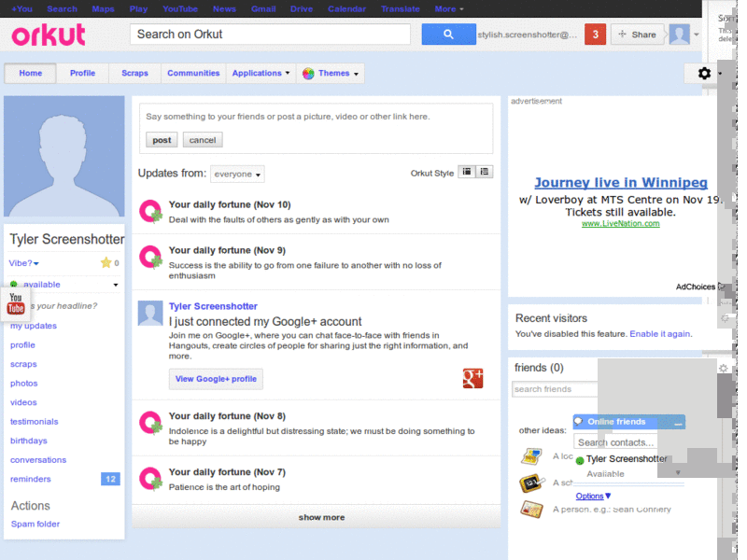The height and width of the screenshot is (560, 747).
Task: Open the red notifications counter showing 3
Action: (595, 35)
